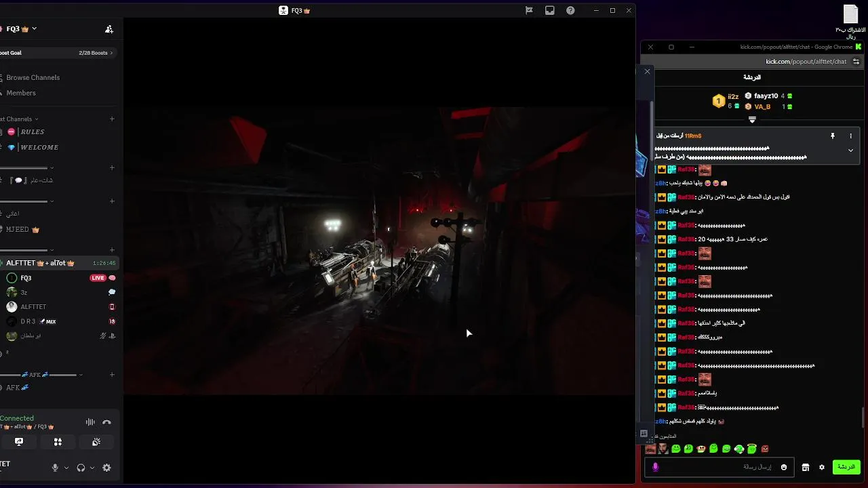Image resolution: width=868 pixels, height=488 pixels.
Task: Open the grid apps icon beside stream
Action: [x=644, y=433]
